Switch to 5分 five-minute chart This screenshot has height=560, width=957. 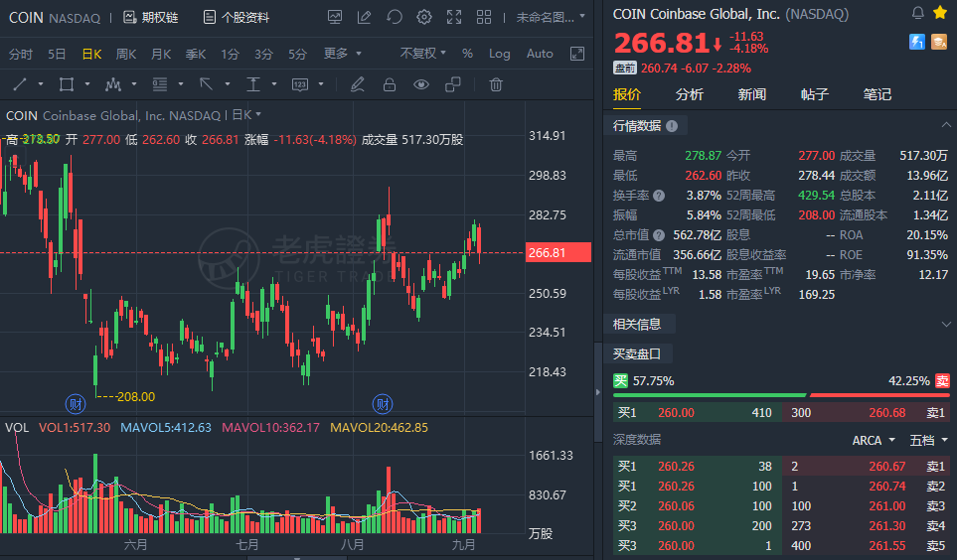point(297,54)
